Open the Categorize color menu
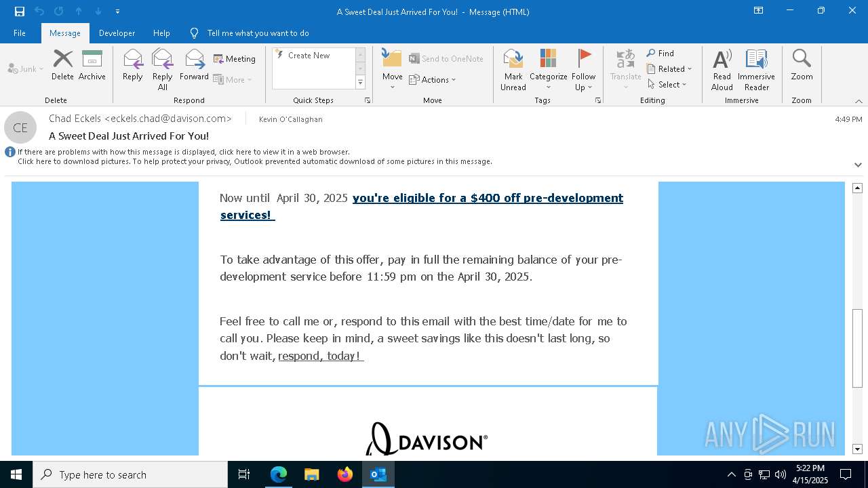The image size is (868, 488). [549, 69]
